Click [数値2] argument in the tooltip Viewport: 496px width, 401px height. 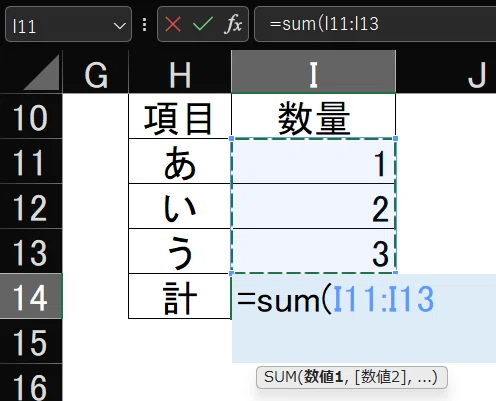click(380, 377)
